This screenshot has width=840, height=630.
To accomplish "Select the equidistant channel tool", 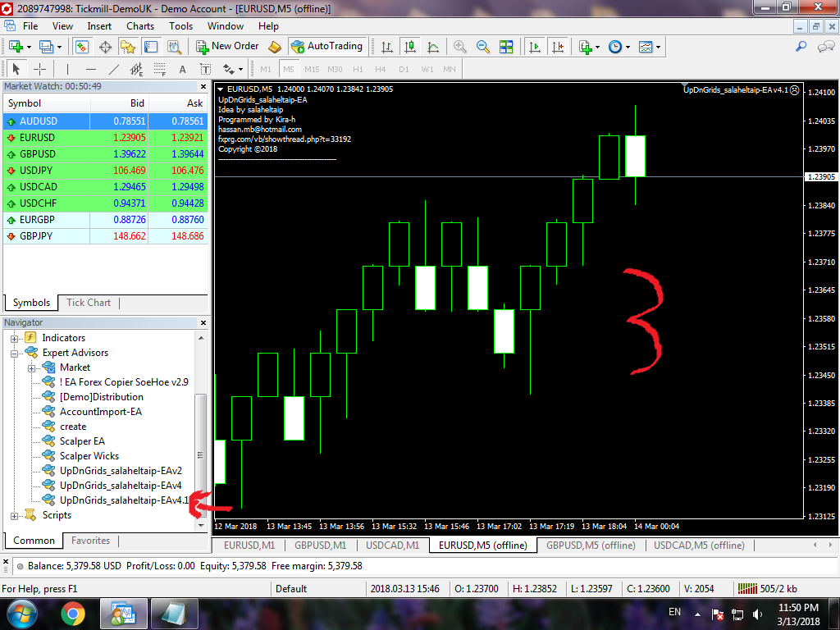I will point(137,69).
